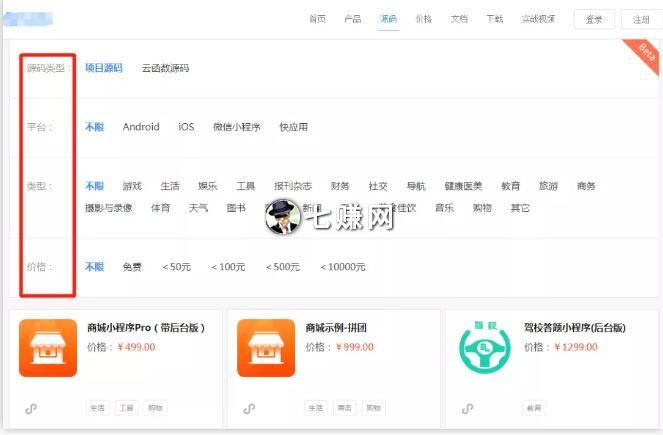Image resolution: width=663 pixels, height=435 pixels.
Task: Open the 首页 nav item
Action: coord(318,19)
